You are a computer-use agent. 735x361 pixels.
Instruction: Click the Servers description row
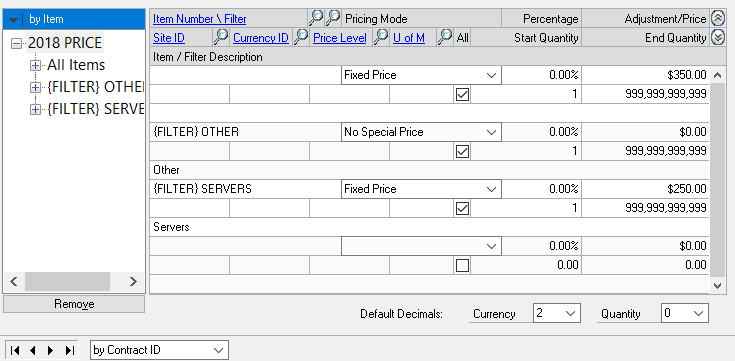[x=430, y=227]
